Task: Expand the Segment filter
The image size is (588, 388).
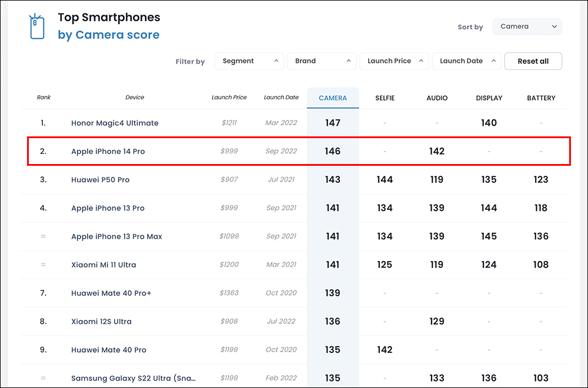Action: point(249,61)
